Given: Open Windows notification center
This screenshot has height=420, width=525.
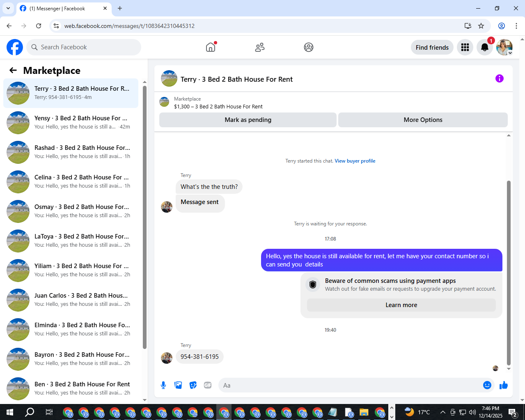Looking at the screenshot, I should [x=513, y=412].
